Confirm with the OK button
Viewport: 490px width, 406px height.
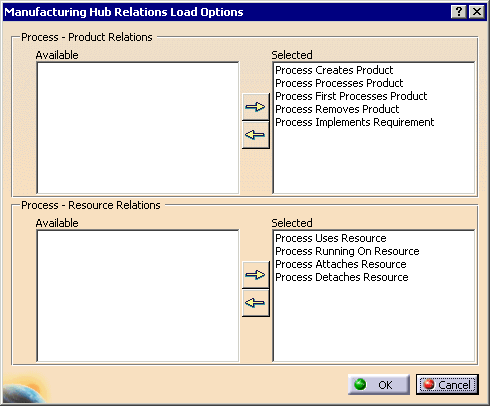coord(379,385)
